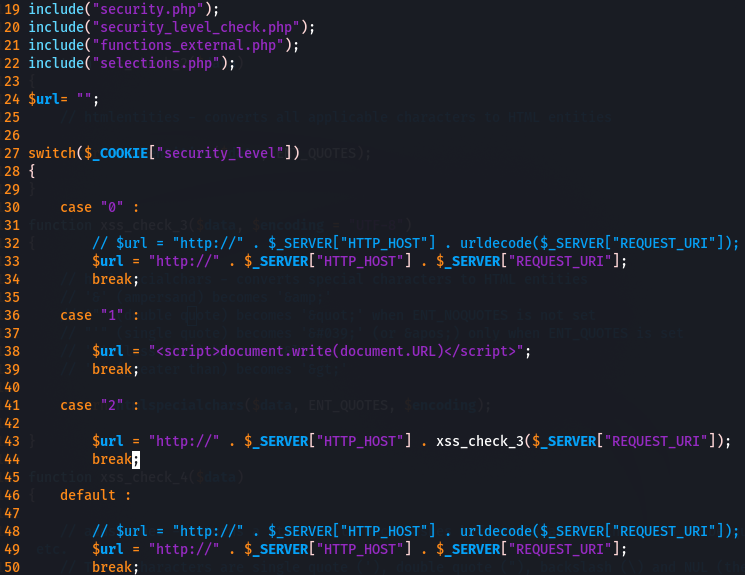Click commented urldecode line 48

(x=415, y=531)
